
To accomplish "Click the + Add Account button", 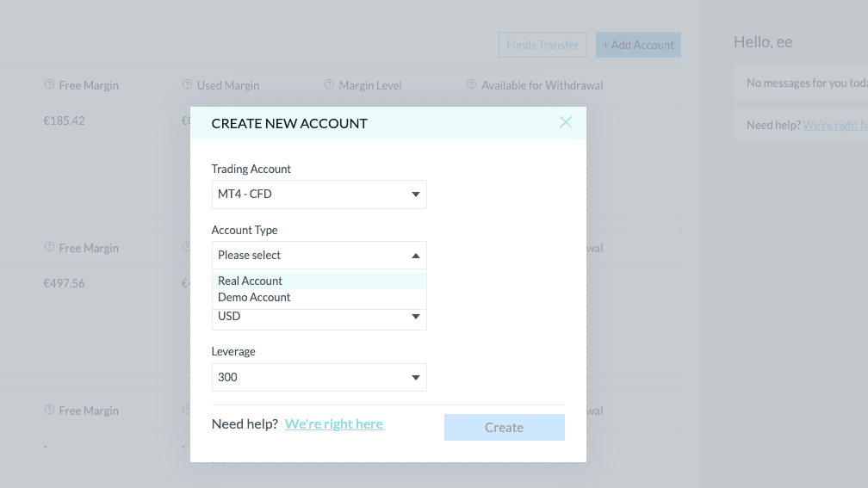I will coord(638,45).
